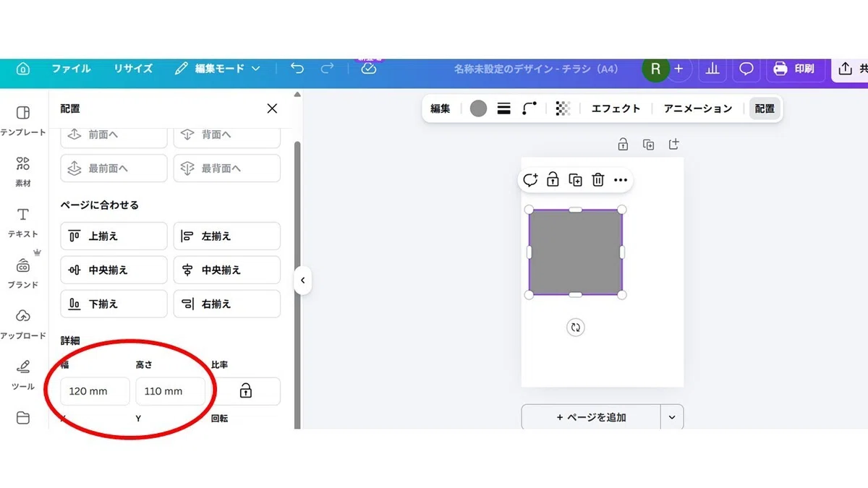Close the 配置 panel
Viewport: 868px width, 488px height.
pos(272,108)
